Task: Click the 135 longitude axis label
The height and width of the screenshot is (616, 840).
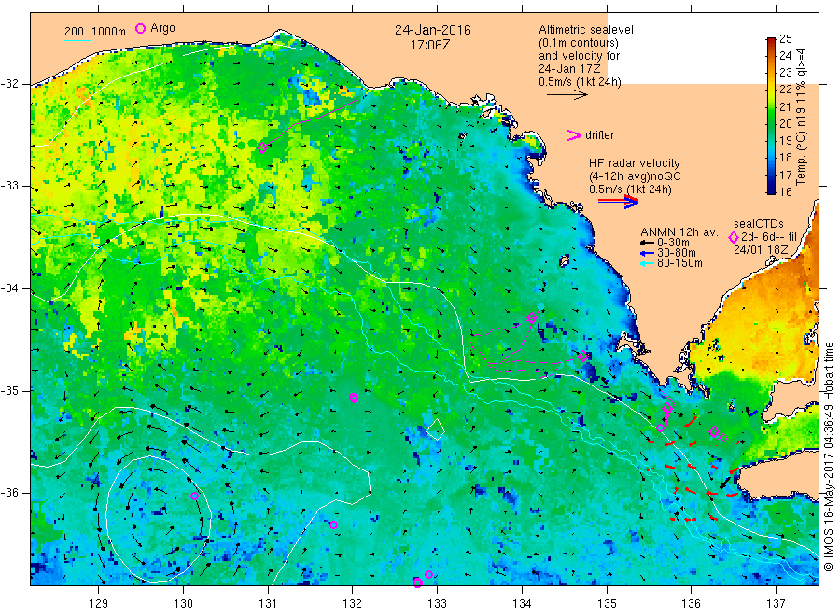Action: point(607,604)
